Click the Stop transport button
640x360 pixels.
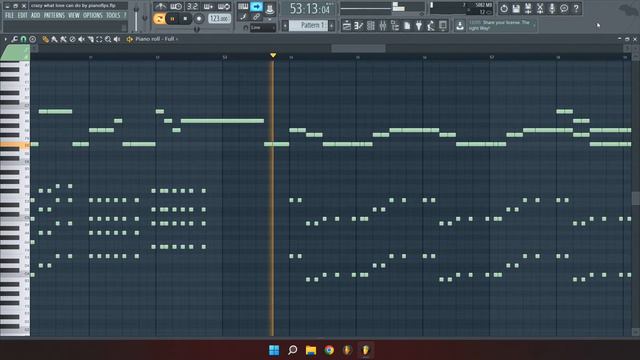point(185,19)
